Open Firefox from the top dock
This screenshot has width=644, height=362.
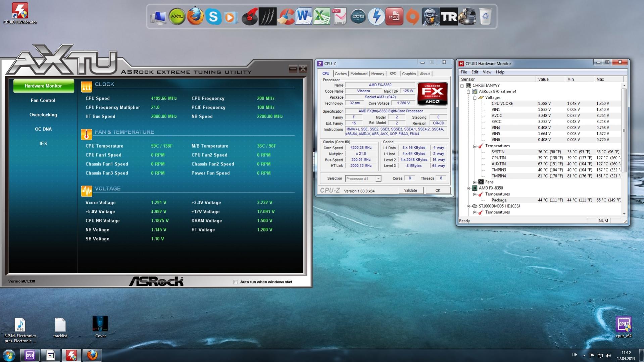pos(195,16)
